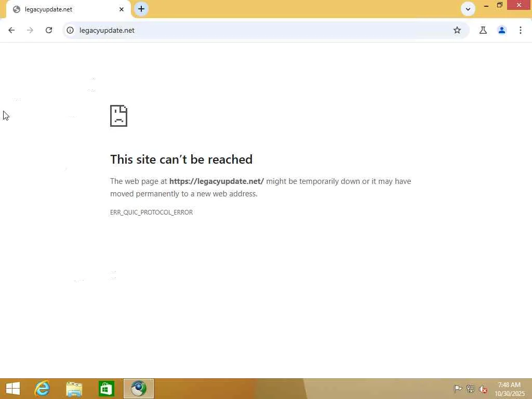Open the clock showing 7:48 AM
This screenshot has width=532, height=399.
pyautogui.click(x=509, y=389)
